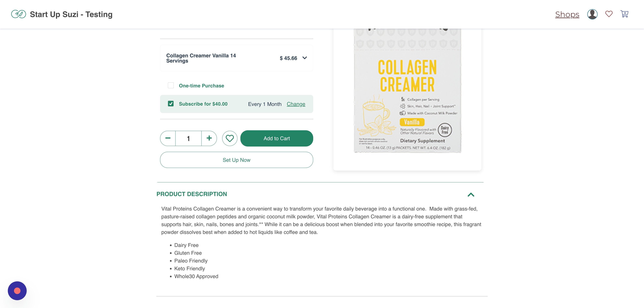This screenshot has height=308, width=644.
Task: Click the Product Description heading
Action: pyautogui.click(x=192, y=194)
